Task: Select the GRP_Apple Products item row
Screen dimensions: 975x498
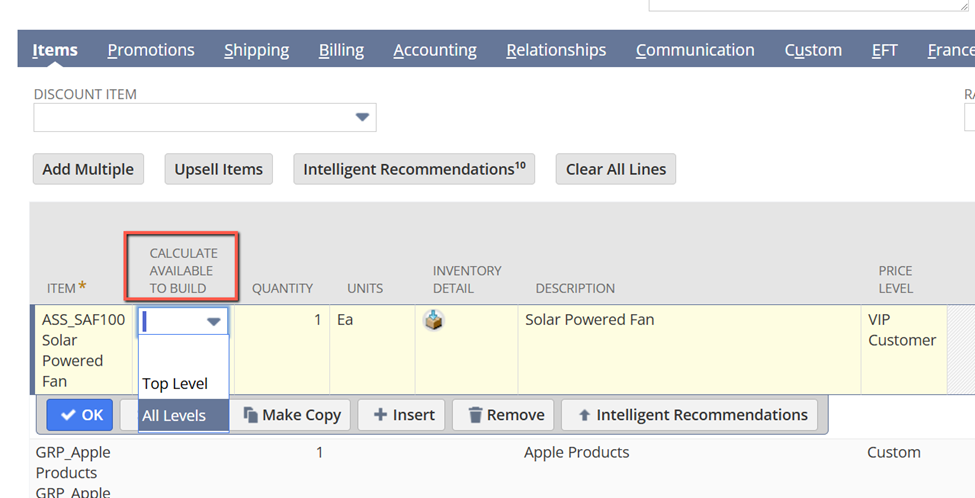Action: click(x=73, y=462)
